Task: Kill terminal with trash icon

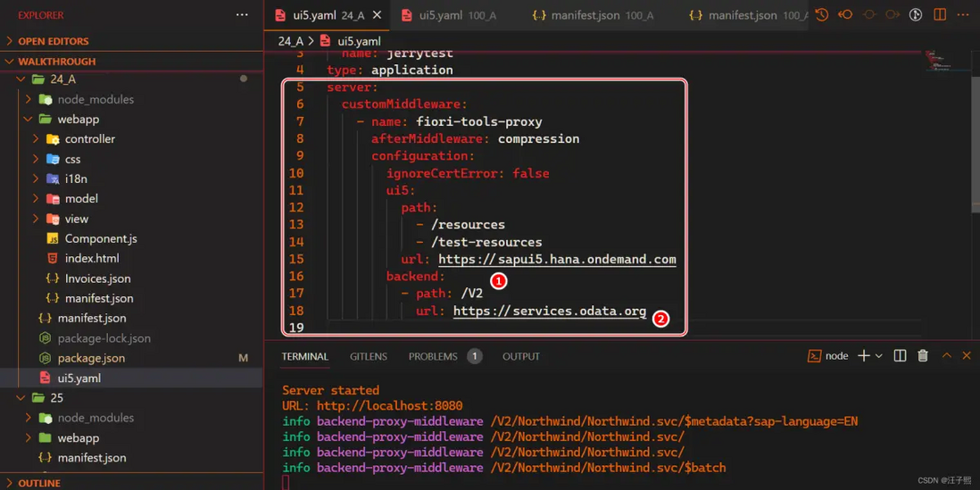Action: [923, 355]
